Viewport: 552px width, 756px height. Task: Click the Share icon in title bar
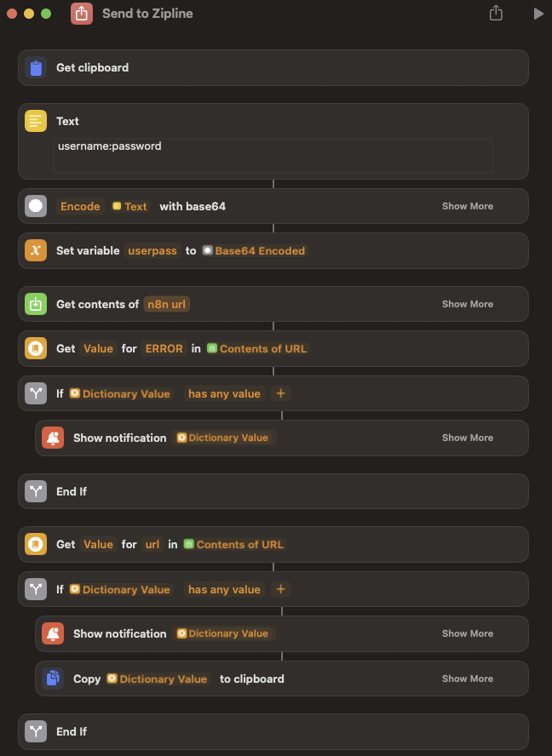(x=497, y=14)
